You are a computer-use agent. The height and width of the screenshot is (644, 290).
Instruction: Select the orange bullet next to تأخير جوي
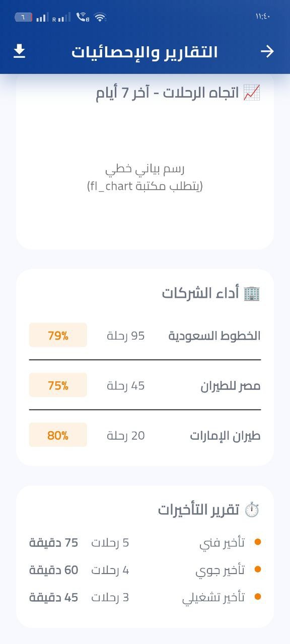tap(258, 570)
